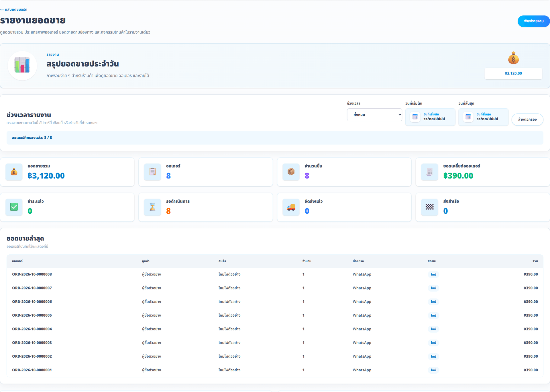Click the ใหม่ status badge for order 0000001
The image size is (550, 392).
(x=433, y=370)
